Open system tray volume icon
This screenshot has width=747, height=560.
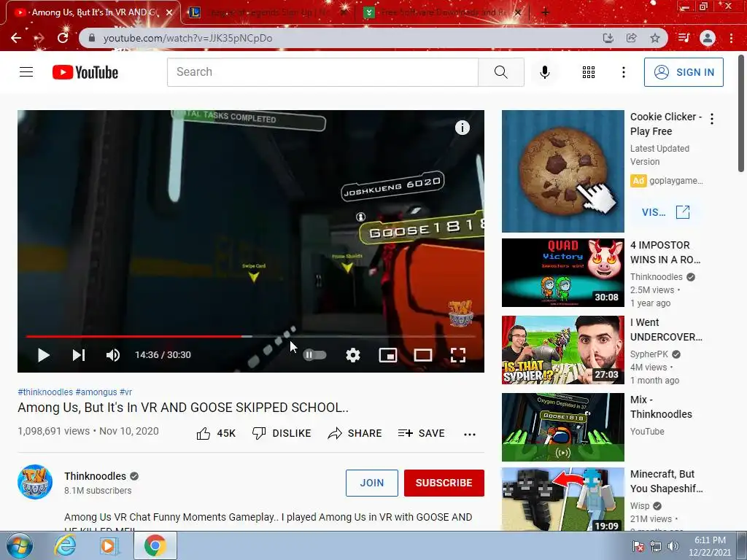point(673,545)
